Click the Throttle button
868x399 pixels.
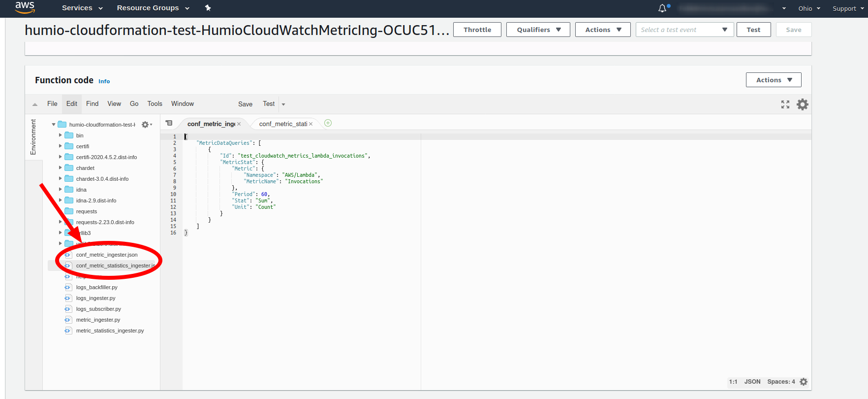coord(477,30)
